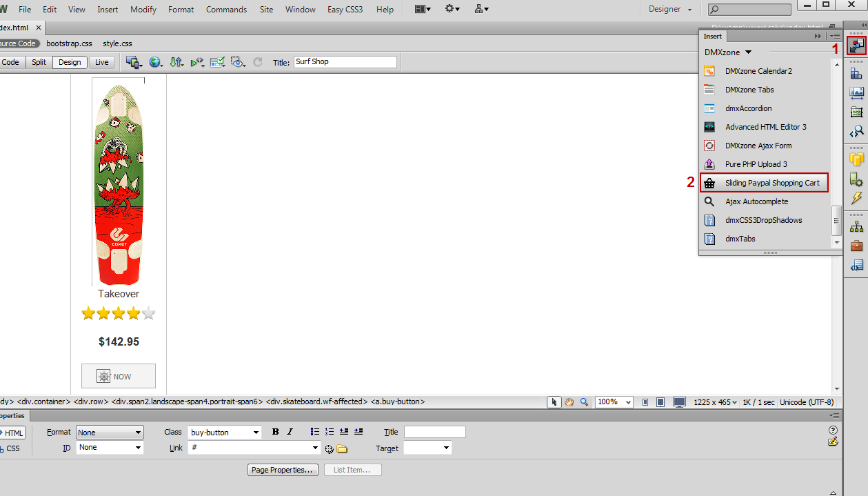The width and height of the screenshot is (868, 496).
Task: Open the ID dropdown
Action: [x=110, y=448]
